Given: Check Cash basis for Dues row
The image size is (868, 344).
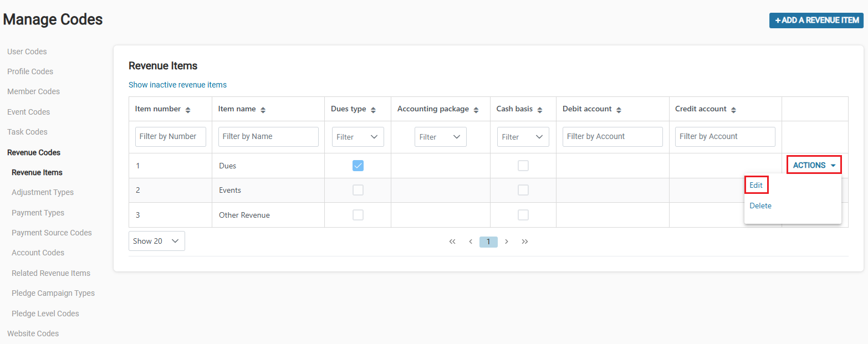Looking at the screenshot, I should click(523, 166).
